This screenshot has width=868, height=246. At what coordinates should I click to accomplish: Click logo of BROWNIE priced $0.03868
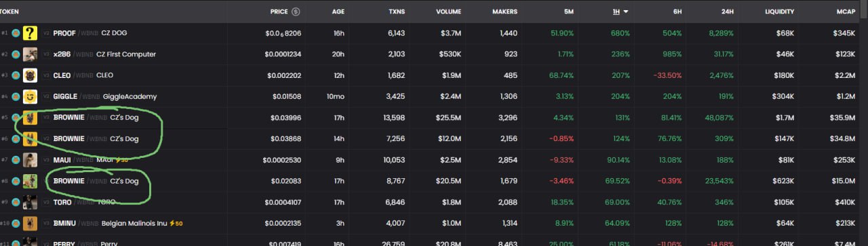(x=30, y=139)
